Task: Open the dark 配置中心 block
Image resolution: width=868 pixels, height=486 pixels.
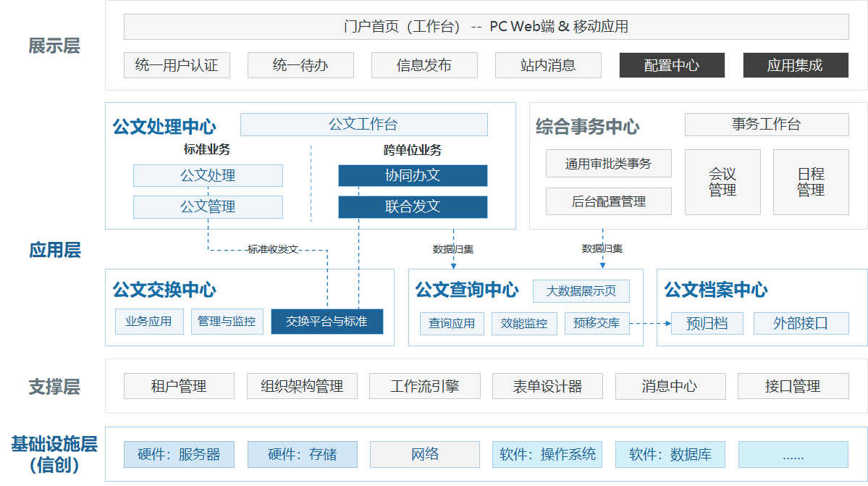Action: 672,65
